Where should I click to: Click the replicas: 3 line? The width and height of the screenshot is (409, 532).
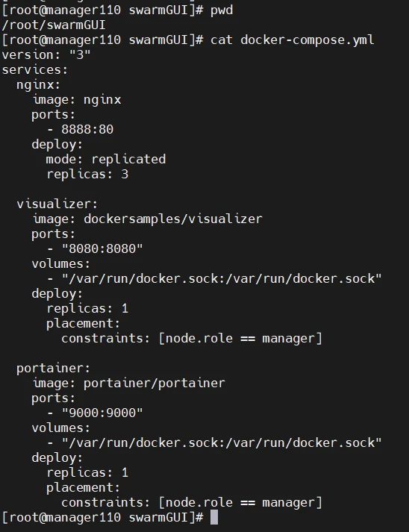[x=87, y=174]
